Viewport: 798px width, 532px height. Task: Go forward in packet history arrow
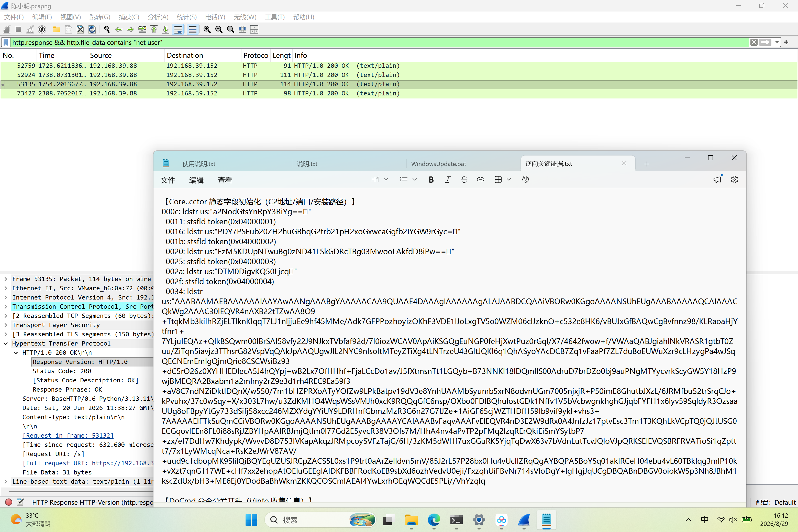click(130, 29)
